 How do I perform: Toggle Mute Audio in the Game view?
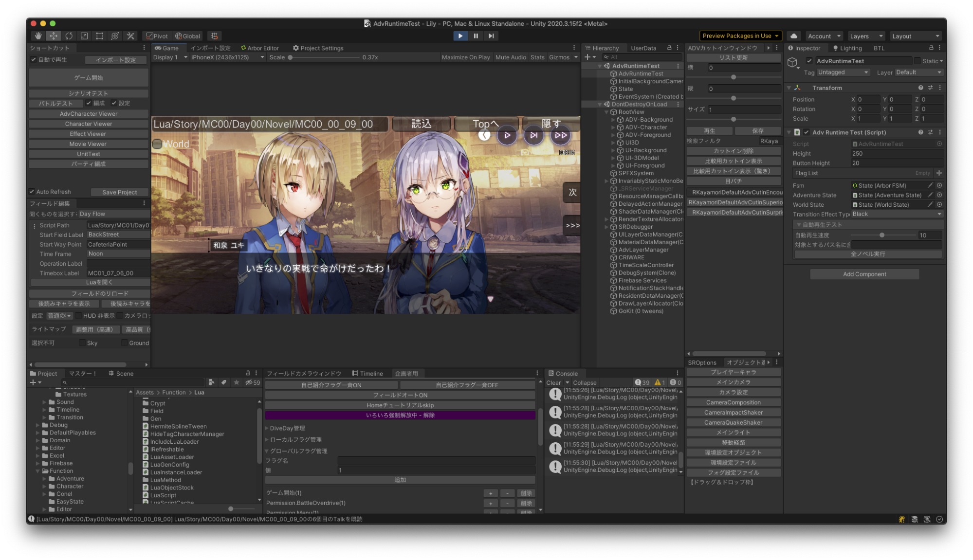click(510, 57)
